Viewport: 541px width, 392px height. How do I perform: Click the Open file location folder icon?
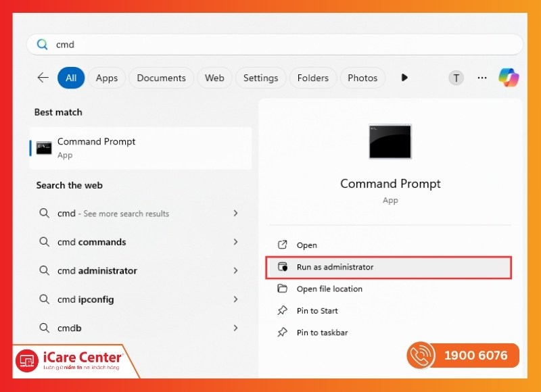pos(283,289)
